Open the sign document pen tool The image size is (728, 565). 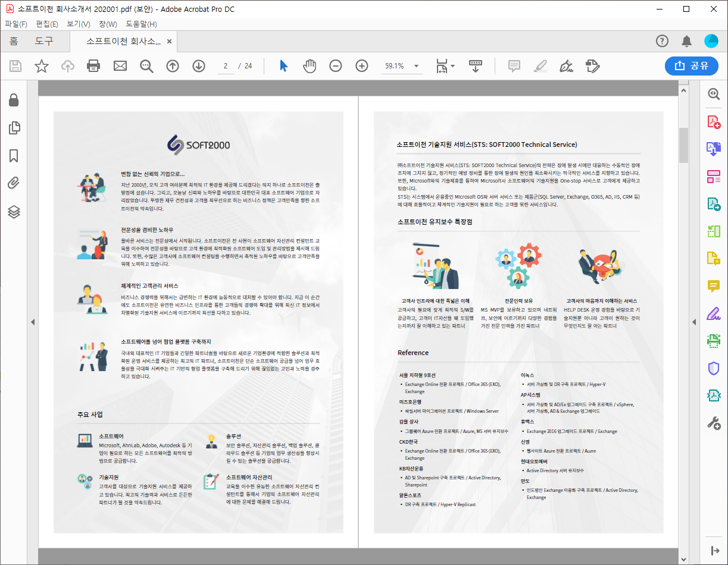(x=567, y=66)
